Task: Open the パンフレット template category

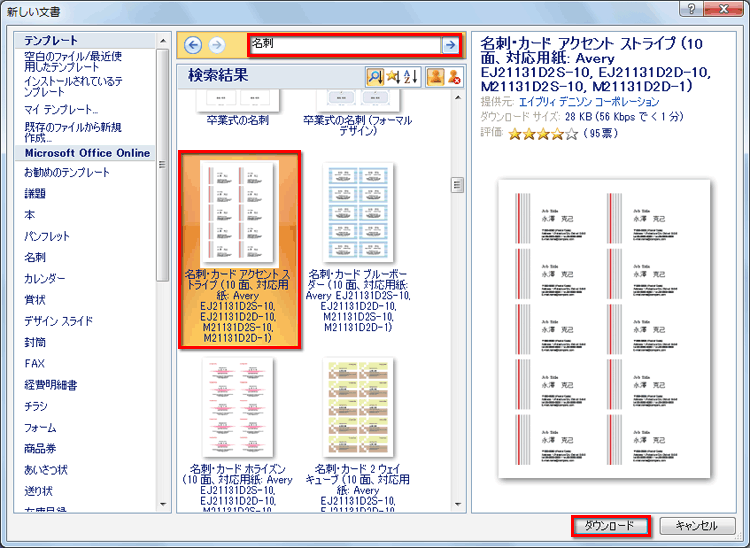Action: [47, 236]
